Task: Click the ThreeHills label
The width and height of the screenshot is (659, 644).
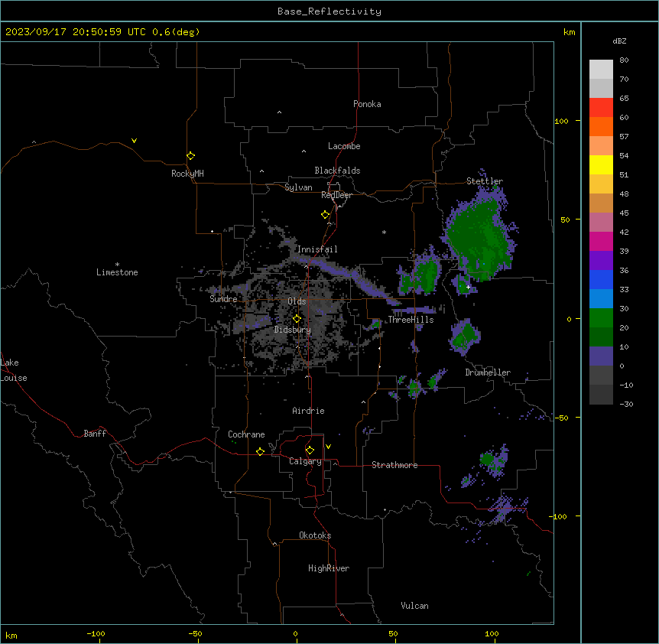Action: click(x=411, y=320)
